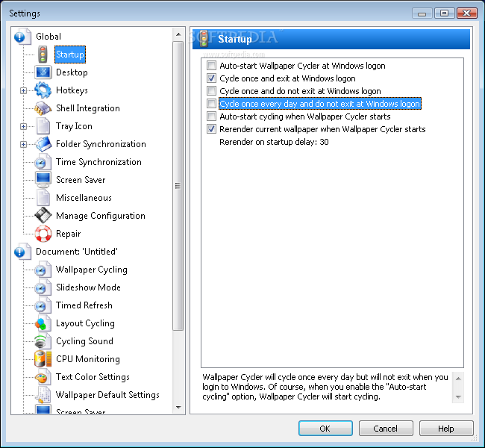The height and width of the screenshot is (448, 485).
Task: Click the Hotkeys gear icon
Action: 43,90
